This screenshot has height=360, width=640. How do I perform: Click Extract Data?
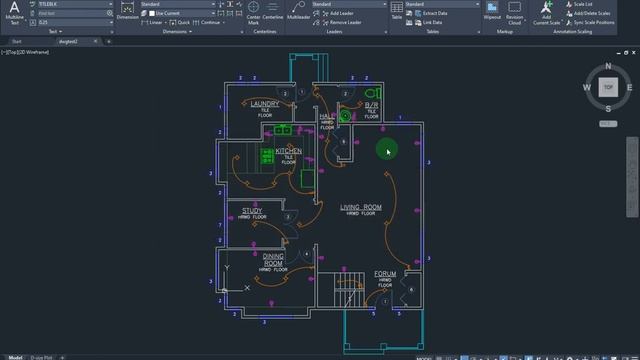point(431,13)
